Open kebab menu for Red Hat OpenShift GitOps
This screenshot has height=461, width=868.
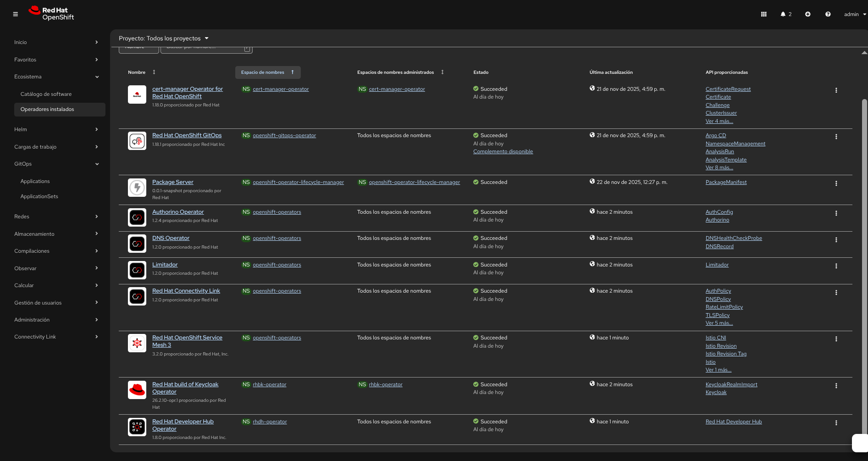coord(836,137)
